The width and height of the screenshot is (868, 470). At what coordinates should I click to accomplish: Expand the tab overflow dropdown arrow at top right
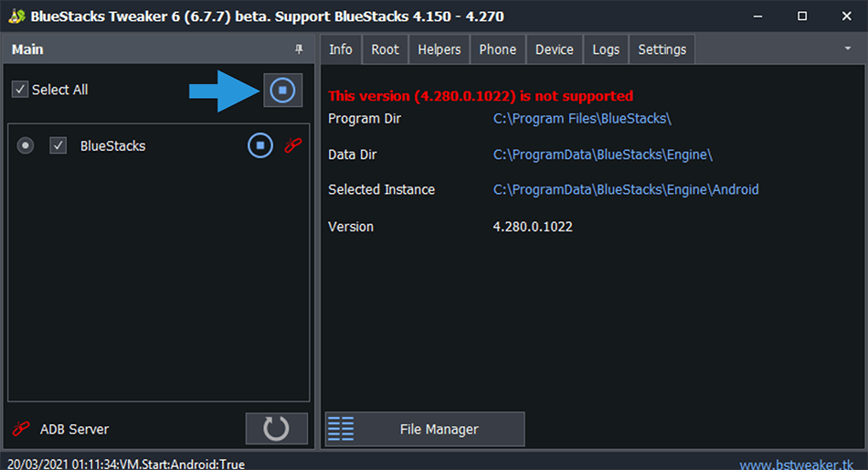click(848, 48)
